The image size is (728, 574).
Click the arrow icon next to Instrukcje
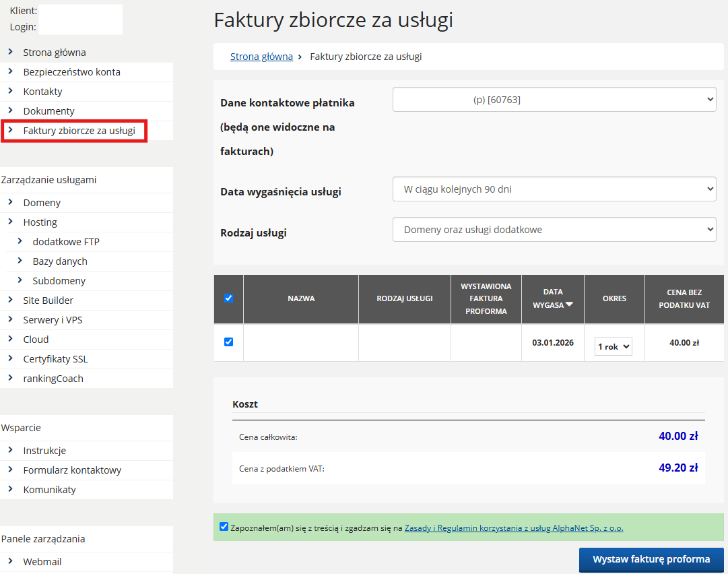(x=10, y=450)
